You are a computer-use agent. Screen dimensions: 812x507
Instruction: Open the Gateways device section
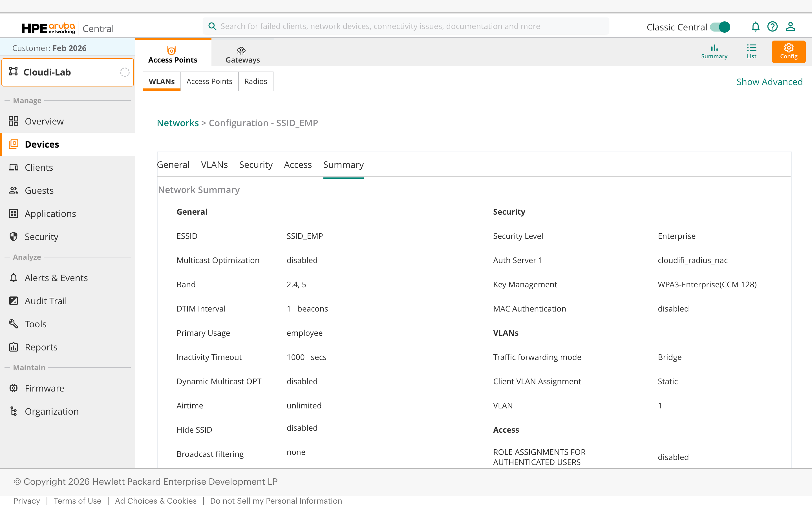coord(242,55)
